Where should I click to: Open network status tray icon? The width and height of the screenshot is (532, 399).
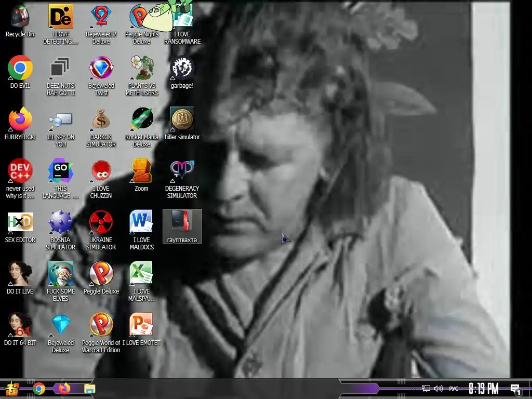point(426,389)
